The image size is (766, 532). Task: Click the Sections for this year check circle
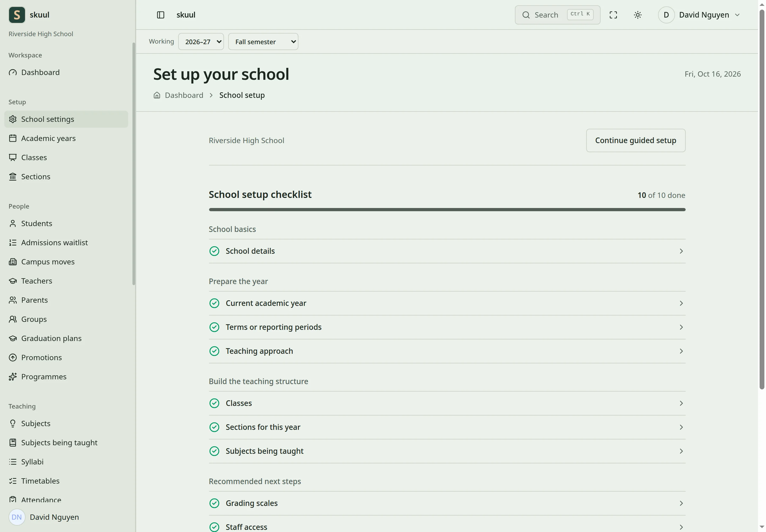click(x=214, y=427)
